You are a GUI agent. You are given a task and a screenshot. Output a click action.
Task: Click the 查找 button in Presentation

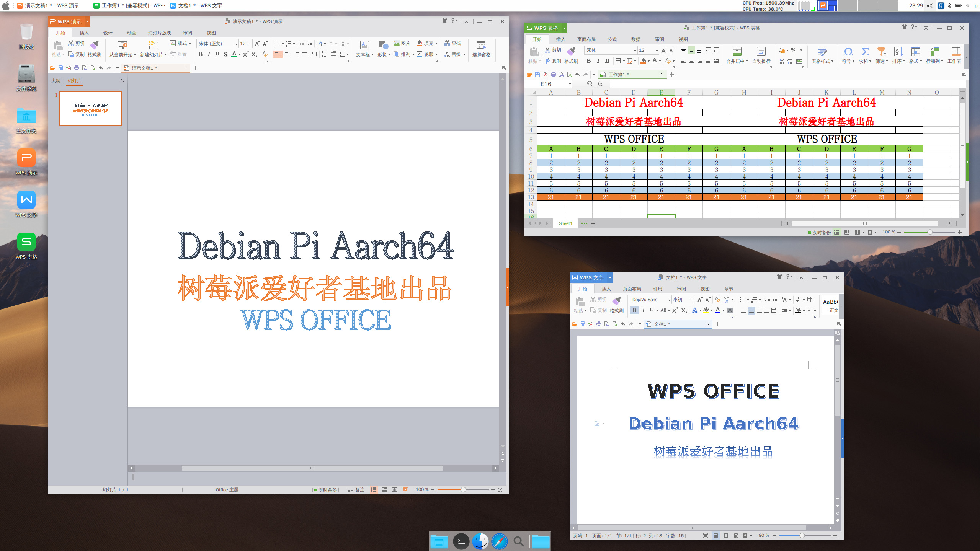pos(452,43)
